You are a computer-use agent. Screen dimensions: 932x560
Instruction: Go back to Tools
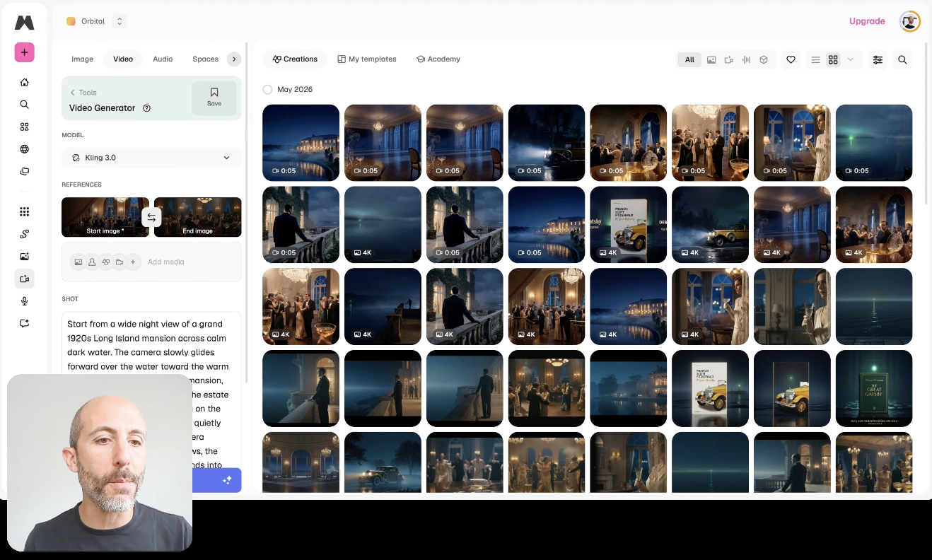click(x=83, y=93)
